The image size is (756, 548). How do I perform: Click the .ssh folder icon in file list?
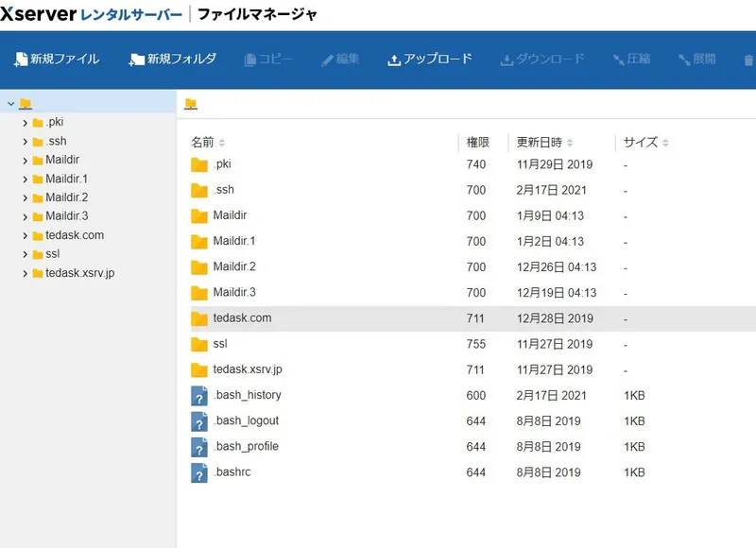pos(199,190)
